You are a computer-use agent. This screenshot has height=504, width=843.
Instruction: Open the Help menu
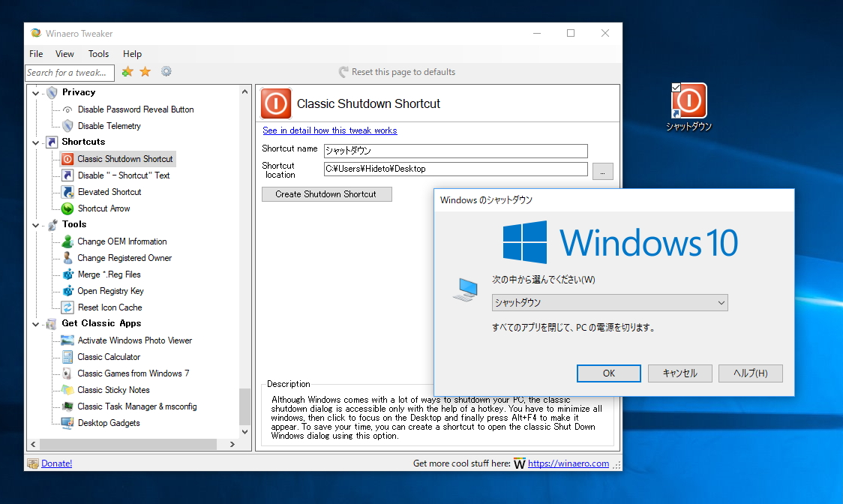[x=132, y=54]
